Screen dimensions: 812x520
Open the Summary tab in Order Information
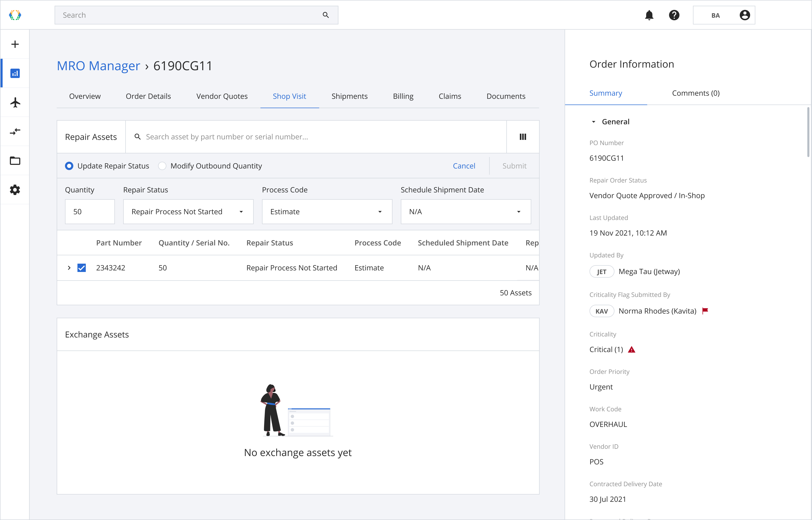605,93
